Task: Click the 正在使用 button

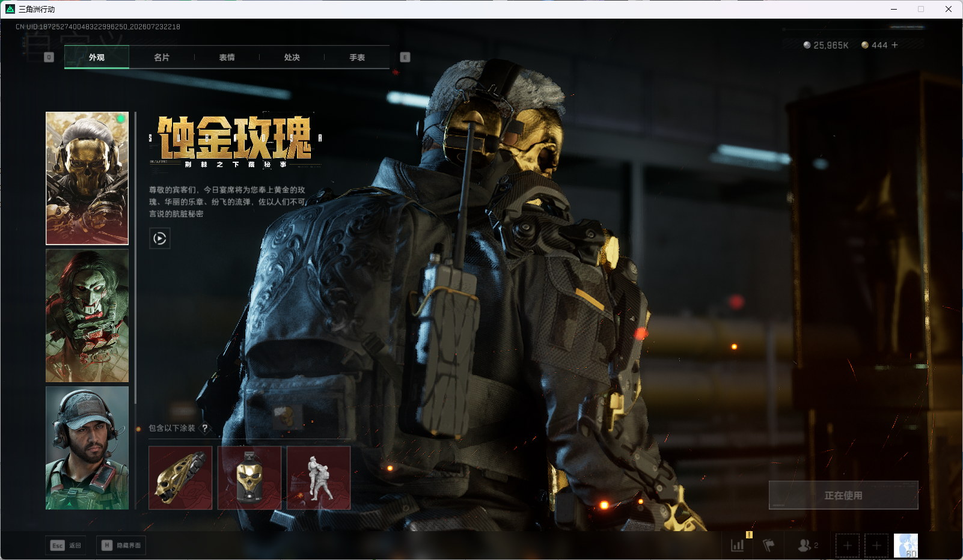Action: click(x=843, y=495)
